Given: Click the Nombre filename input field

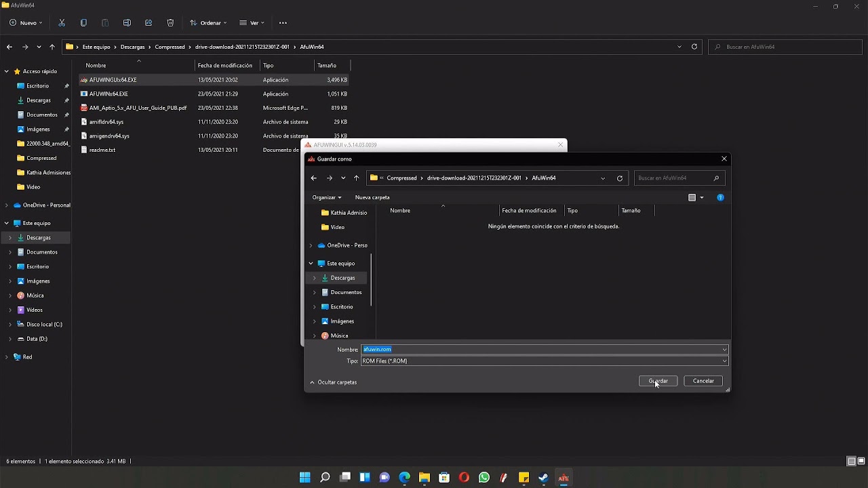Looking at the screenshot, I should 545,350.
